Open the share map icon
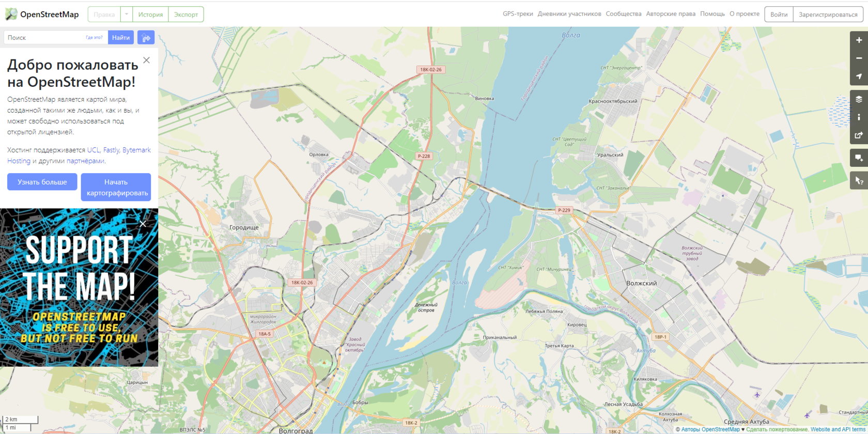Viewport: 868px width, 434px height. [x=859, y=135]
